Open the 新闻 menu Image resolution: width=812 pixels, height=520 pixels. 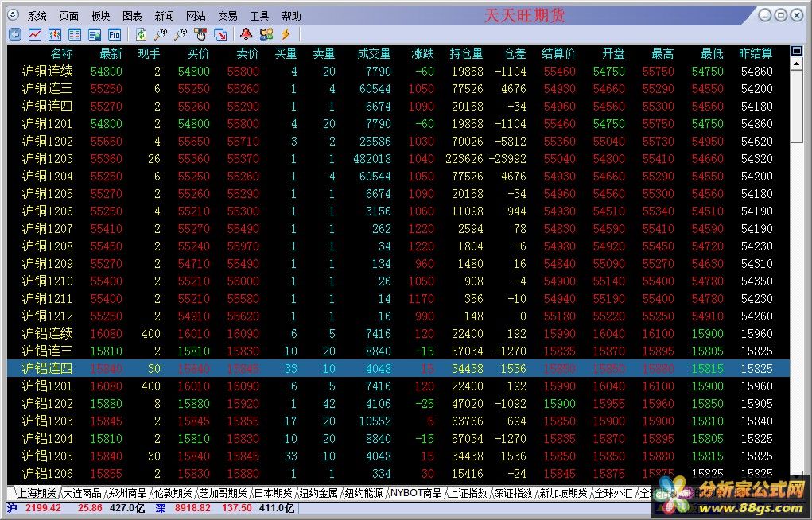[x=164, y=16]
